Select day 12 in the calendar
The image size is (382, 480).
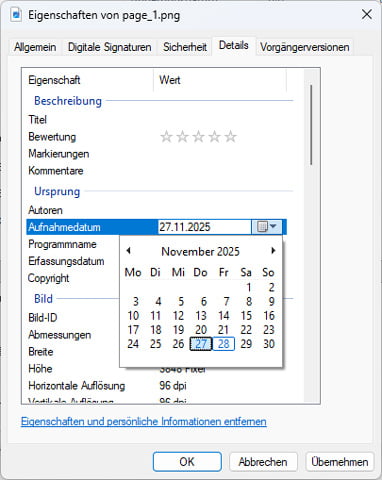point(178,316)
